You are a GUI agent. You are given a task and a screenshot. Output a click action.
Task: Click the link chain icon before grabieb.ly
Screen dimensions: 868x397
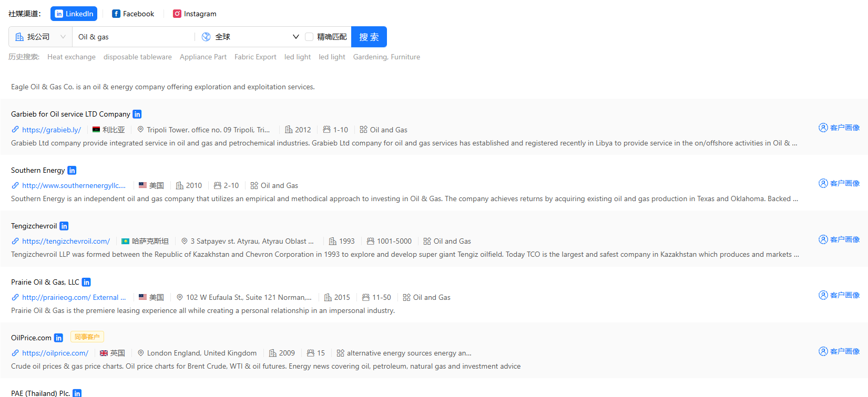pos(15,129)
